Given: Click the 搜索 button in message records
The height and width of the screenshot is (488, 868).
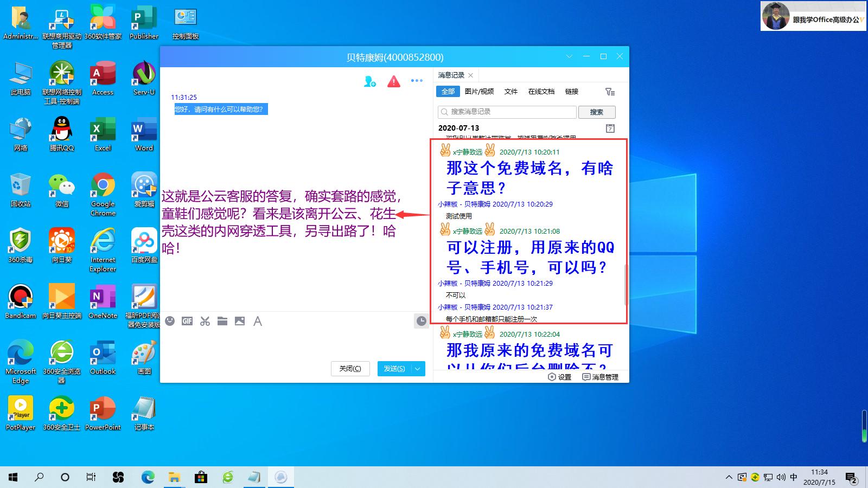Looking at the screenshot, I should pos(596,112).
